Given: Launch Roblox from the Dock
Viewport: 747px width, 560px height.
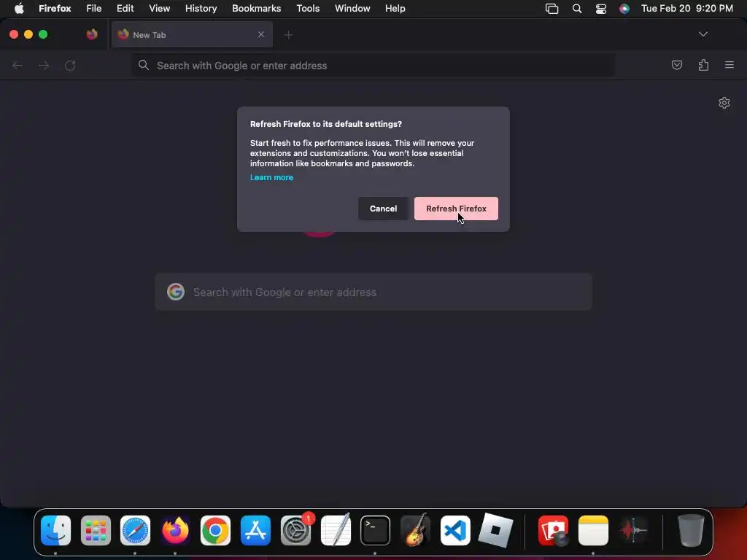Looking at the screenshot, I should click(x=495, y=531).
